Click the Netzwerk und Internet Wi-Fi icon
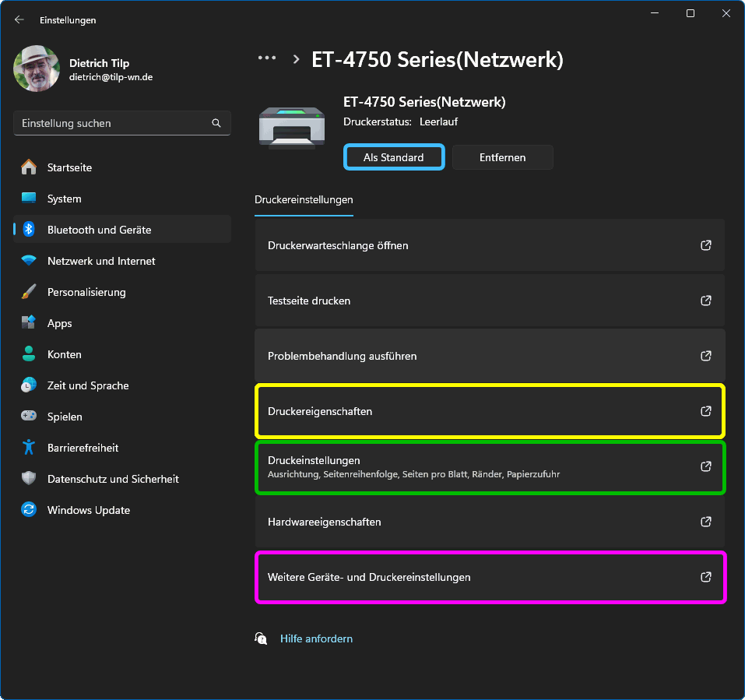 click(29, 261)
